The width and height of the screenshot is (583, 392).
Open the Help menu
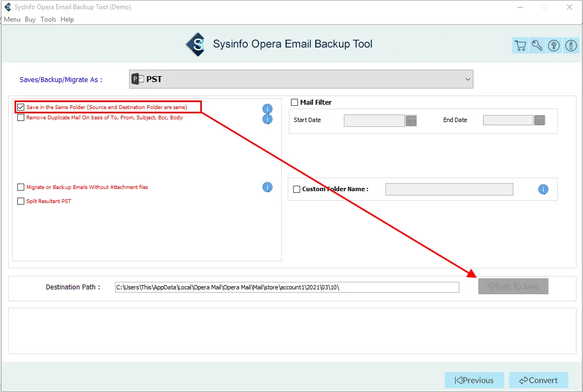[x=67, y=19]
